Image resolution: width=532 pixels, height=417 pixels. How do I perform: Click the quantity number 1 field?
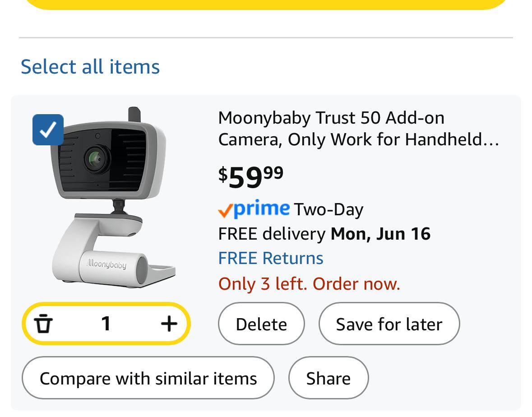(106, 324)
